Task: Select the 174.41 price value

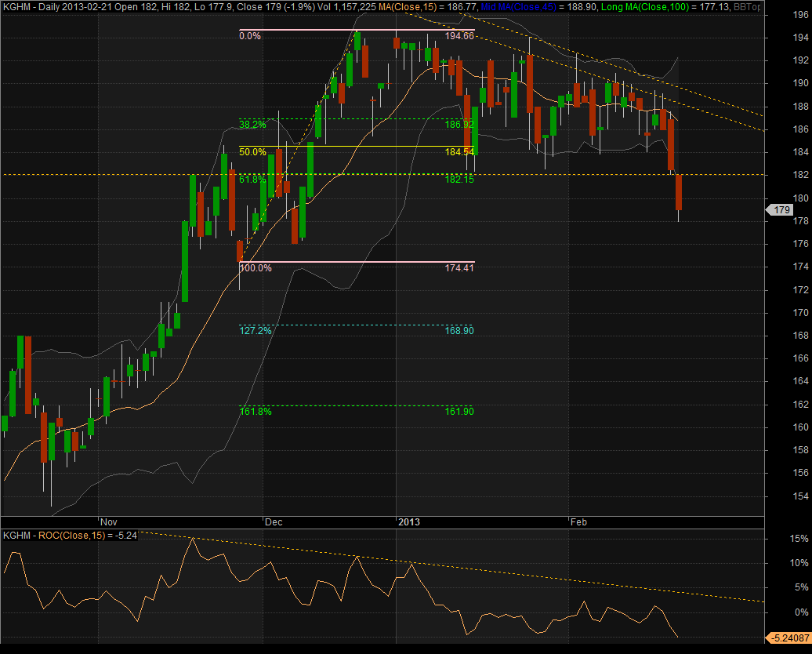Action: pyautogui.click(x=459, y=268)
